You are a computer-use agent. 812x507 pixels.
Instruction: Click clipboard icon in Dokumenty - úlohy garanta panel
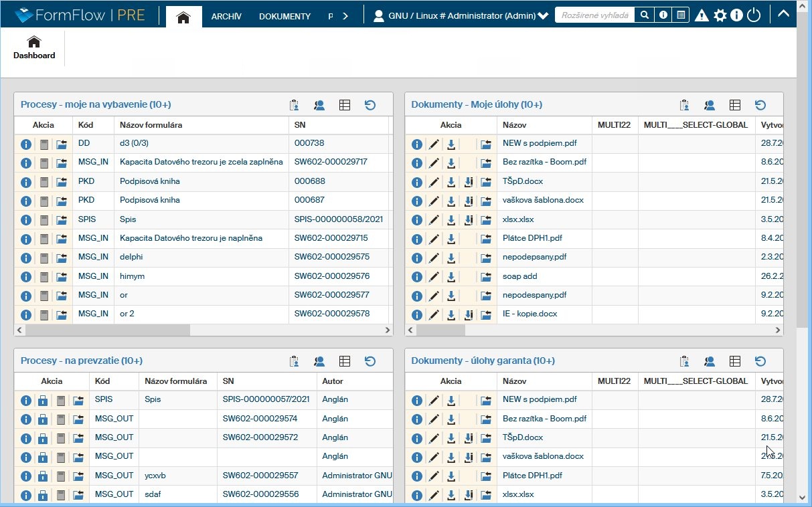[684, 361]
